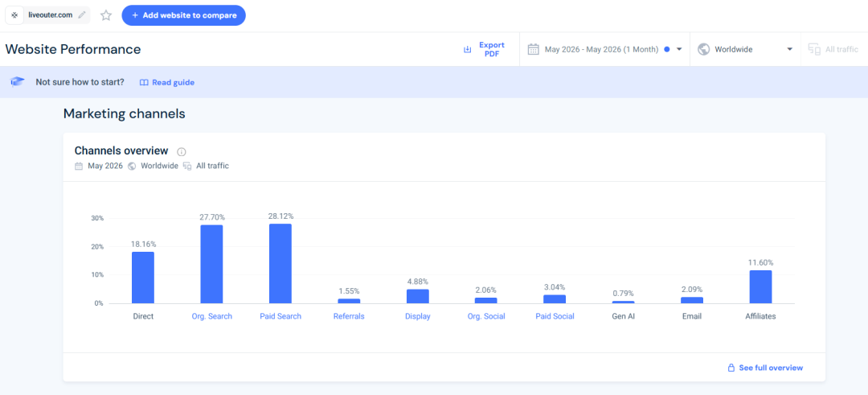The width and height of the screenshot is (868, 395).
Task: Open the All traffic filter selector
Action: 833,49
